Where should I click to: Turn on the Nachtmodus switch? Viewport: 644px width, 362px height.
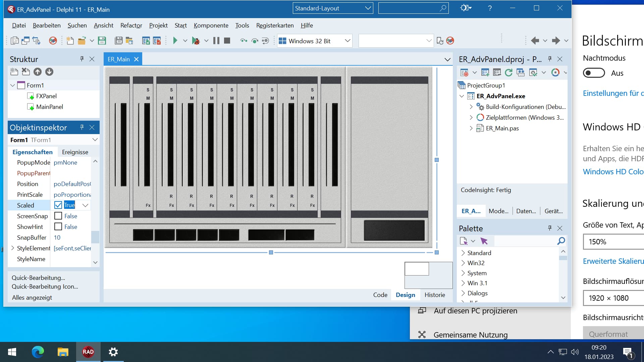594,73
